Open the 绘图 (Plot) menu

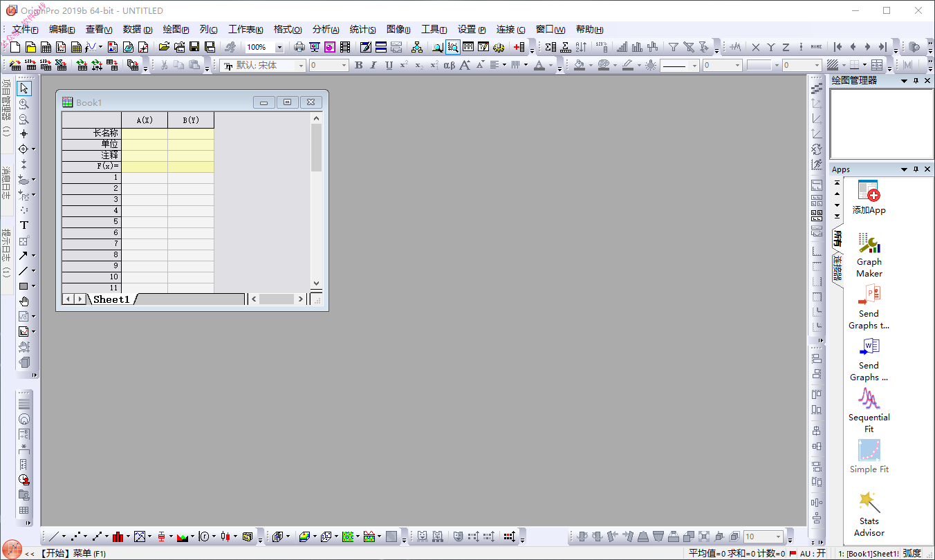[x=176, y=29]
